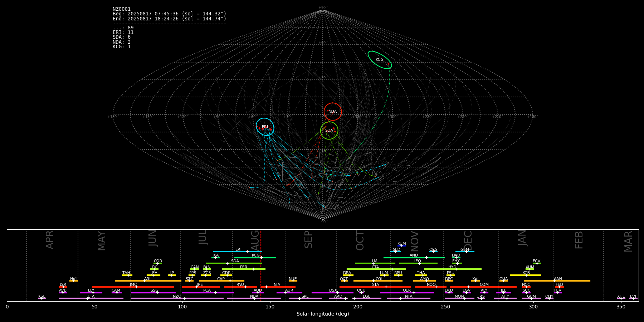Click the yellow XCB shower bar
Image resolution: width=644 pixels, height=322 pixels.
point(525,275)
